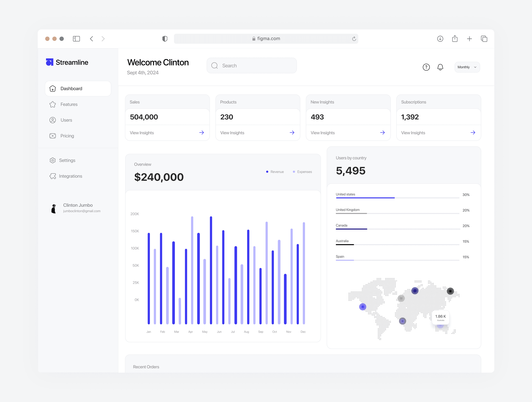Click View Insights under Sales

[142, 133]
